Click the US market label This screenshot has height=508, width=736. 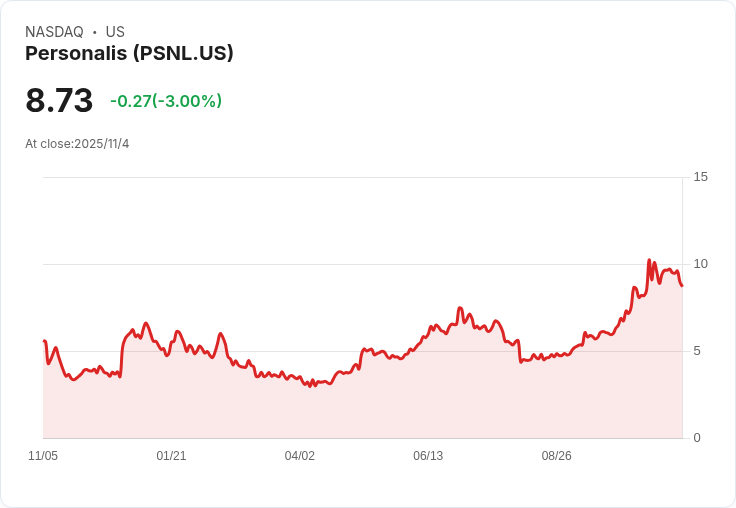115,32
